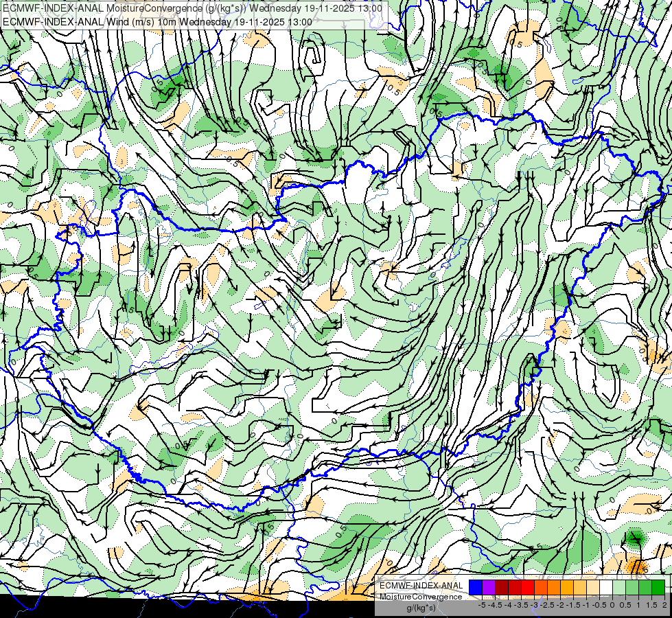The image size is (672, 618).
Task: Click the MoistureConvergence title line at top
Action: 192,8
